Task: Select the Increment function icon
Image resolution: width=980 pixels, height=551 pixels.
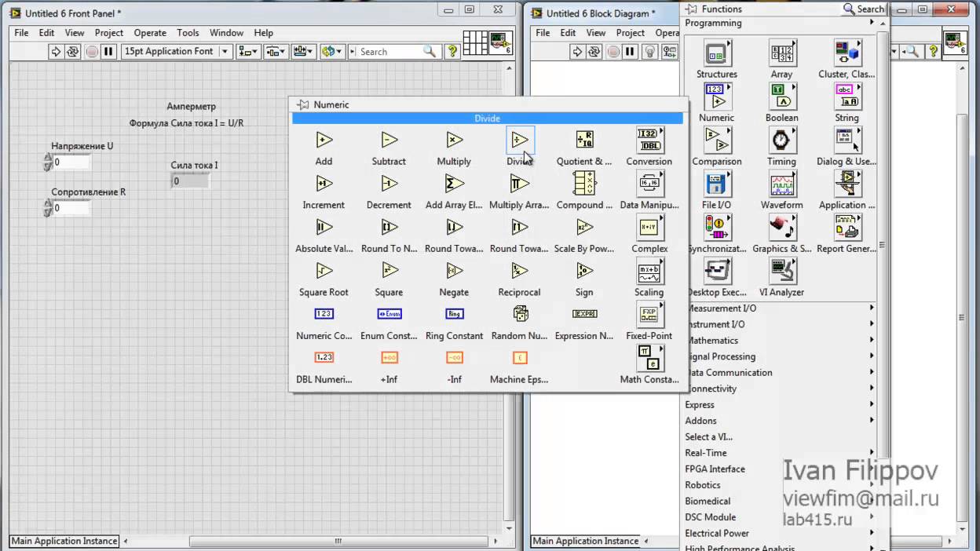Action: coord(324,184)
